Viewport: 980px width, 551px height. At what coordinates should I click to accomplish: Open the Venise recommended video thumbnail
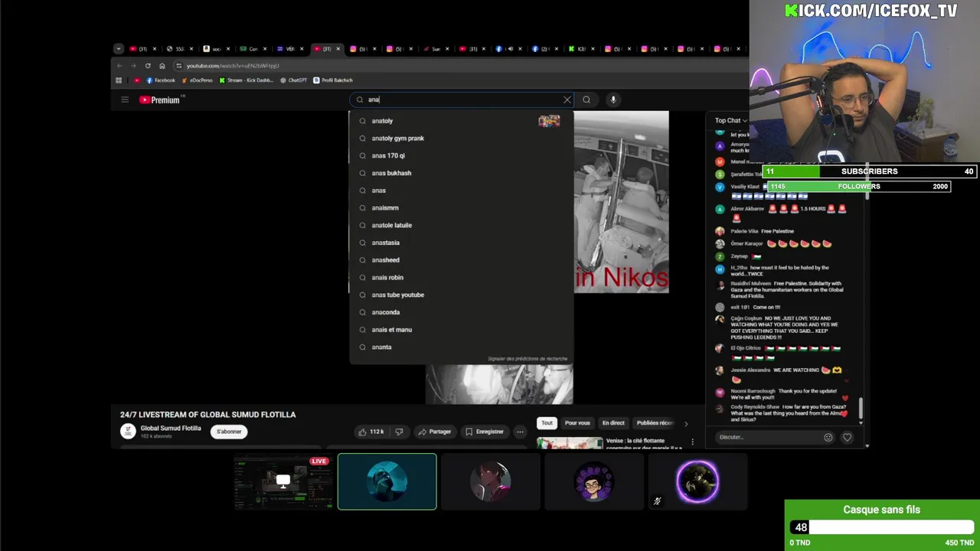pos(570,442)
